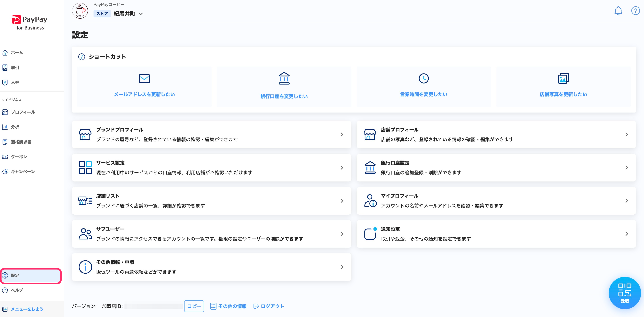Click the コピー button next to 加盟店ID

[194, 306]
